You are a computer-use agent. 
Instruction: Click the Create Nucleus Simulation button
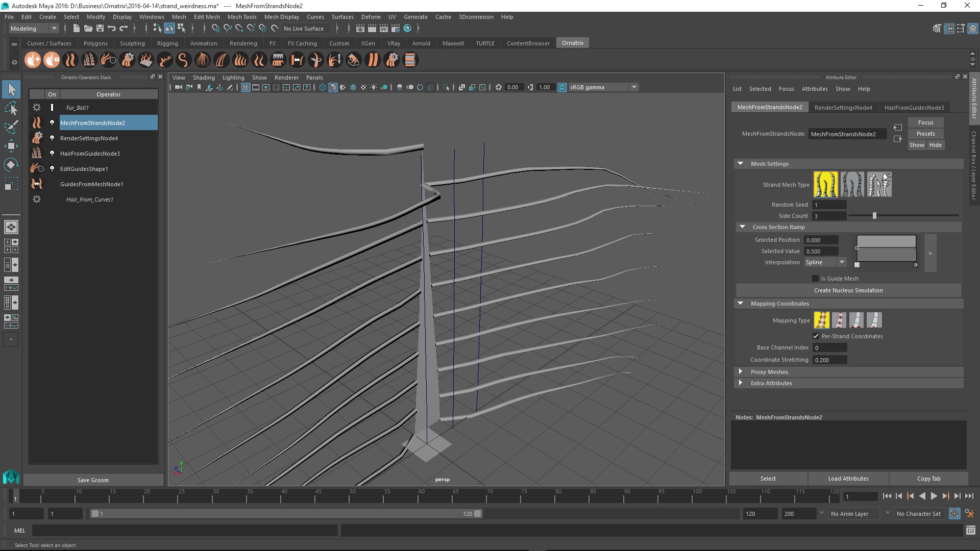click(848, 290)
